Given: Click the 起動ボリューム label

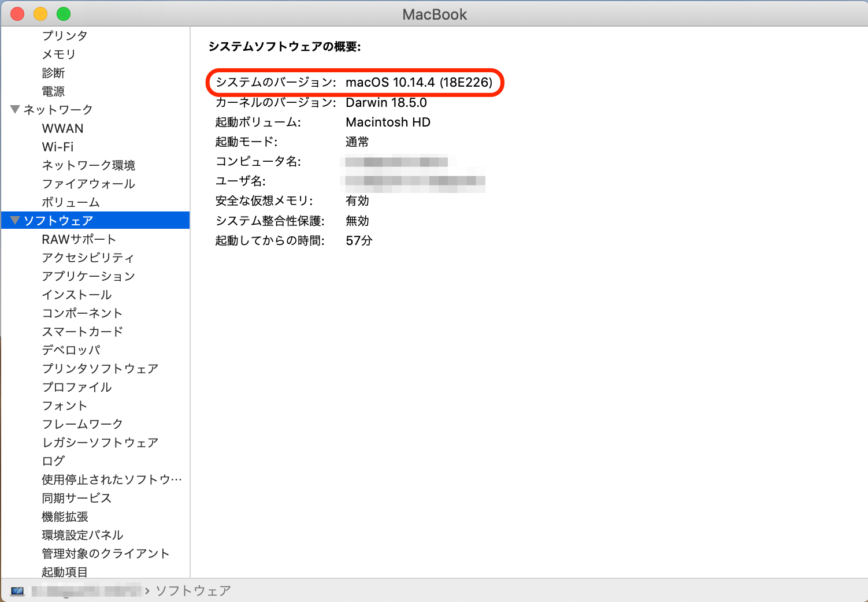Looking at the screenshot, I should pyautogui.click(x=258, y=122).
